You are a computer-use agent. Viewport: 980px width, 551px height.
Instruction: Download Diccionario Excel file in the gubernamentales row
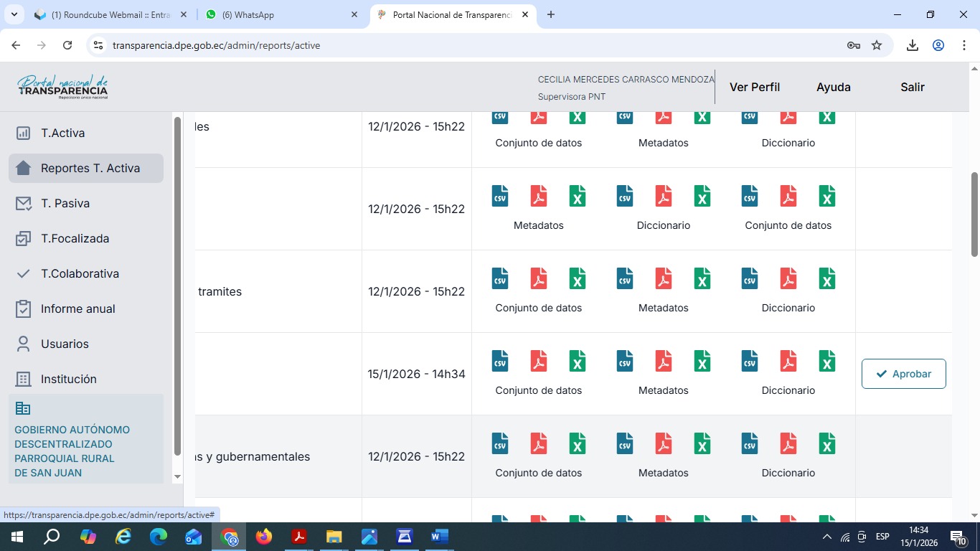827,443
